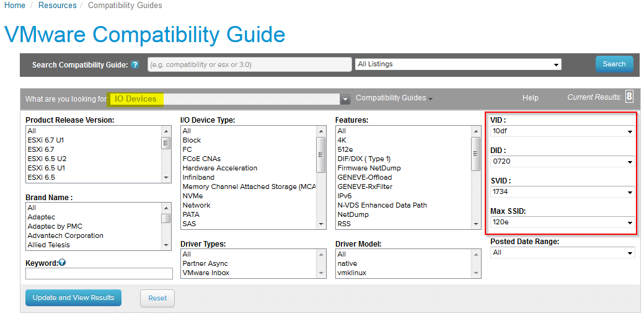
Task: Click Brand Name list scrollbar thumb
Action: tap(166, 218)
